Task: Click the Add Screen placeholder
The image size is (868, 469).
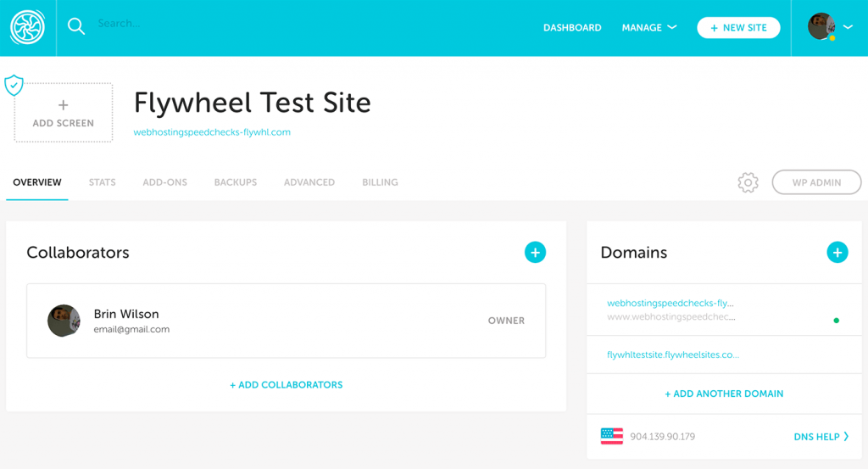Action: pyautogui.click(x=63, y=113)
